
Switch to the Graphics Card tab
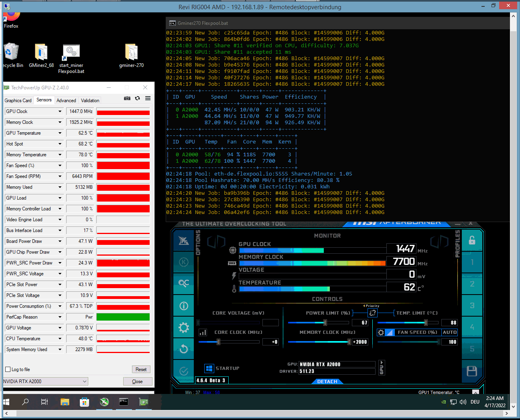[18, 101]
